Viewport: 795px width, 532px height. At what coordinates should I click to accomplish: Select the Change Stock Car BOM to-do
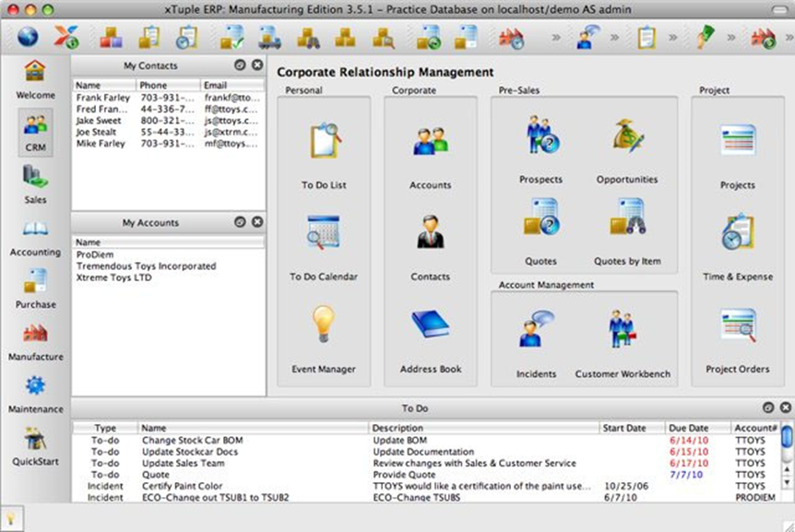[x=426, y=441]
